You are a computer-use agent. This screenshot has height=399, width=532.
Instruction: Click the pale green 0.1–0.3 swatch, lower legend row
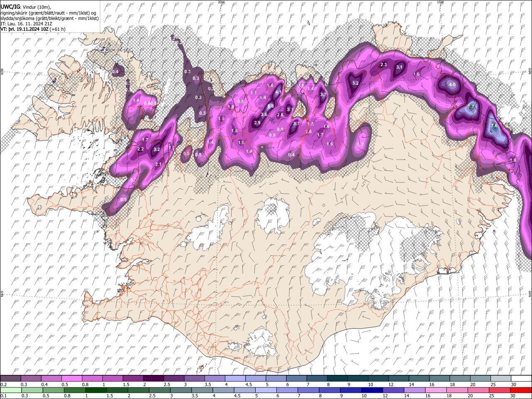coord(11,390)
